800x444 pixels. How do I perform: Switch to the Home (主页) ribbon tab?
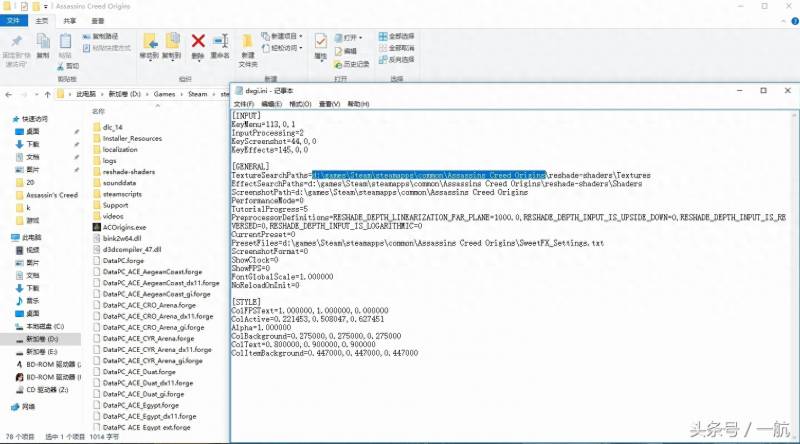click(42, 21)
